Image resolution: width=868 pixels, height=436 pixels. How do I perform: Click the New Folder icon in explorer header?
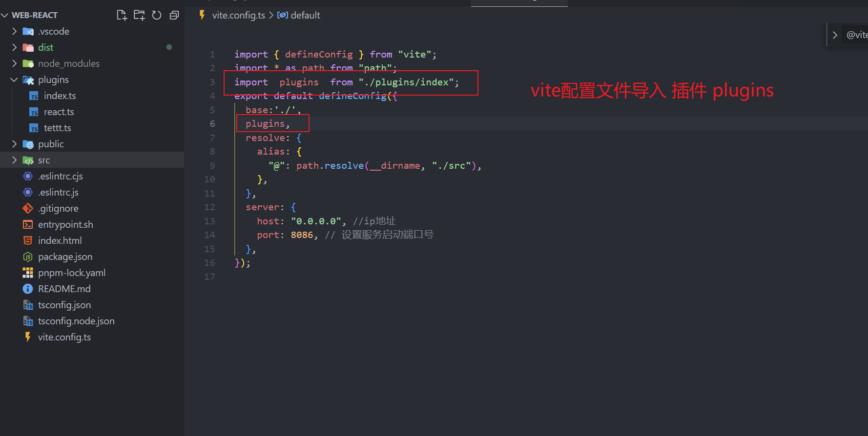tap(140, 15)
